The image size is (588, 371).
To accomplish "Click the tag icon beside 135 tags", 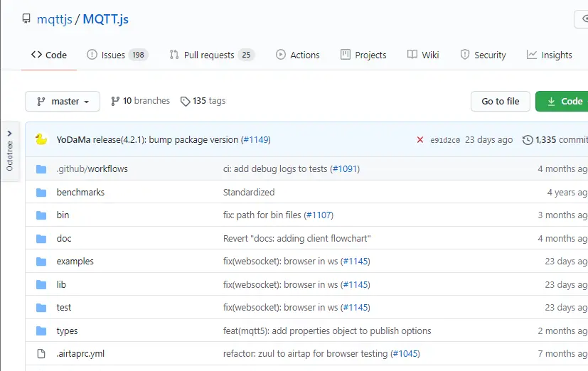I will click(186, 101).
